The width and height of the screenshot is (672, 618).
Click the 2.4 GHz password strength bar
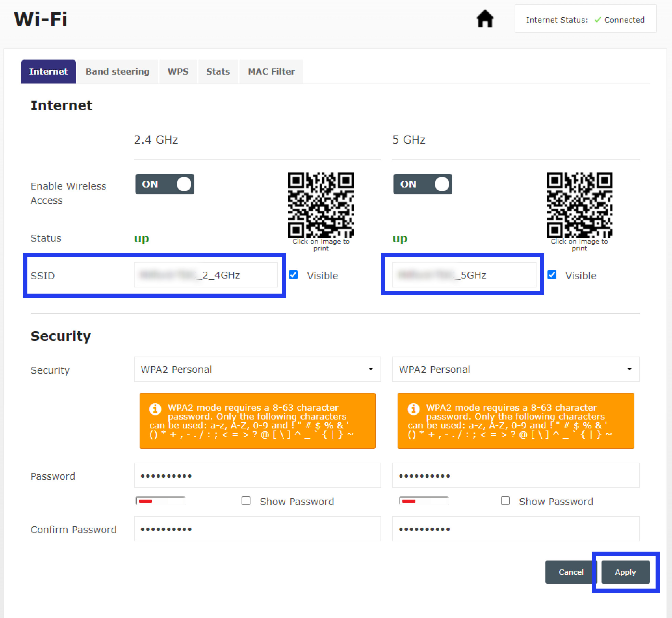pyautogui.click(x=160, y=501)
